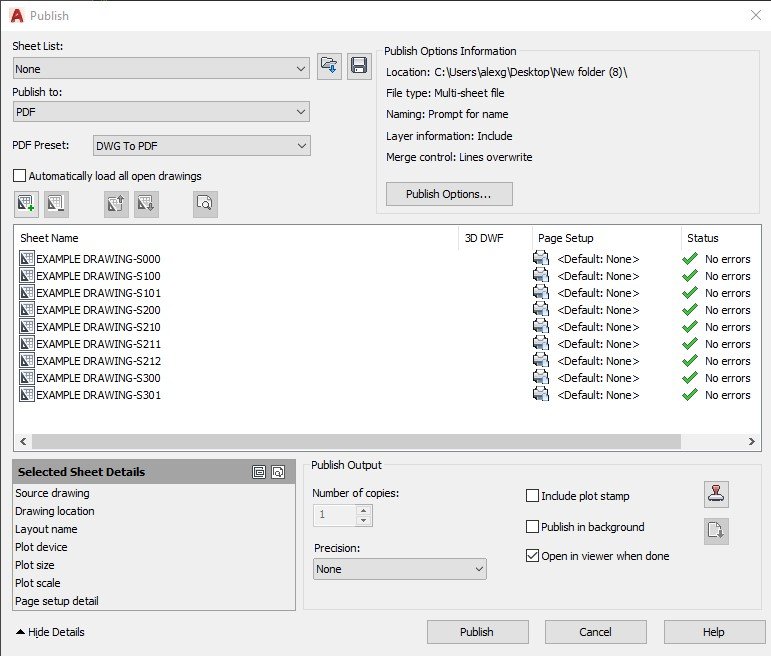The height and width of the screenshot is (656, 771).
Task: Click the Number of copies field
Action: (x=335, y=515)
